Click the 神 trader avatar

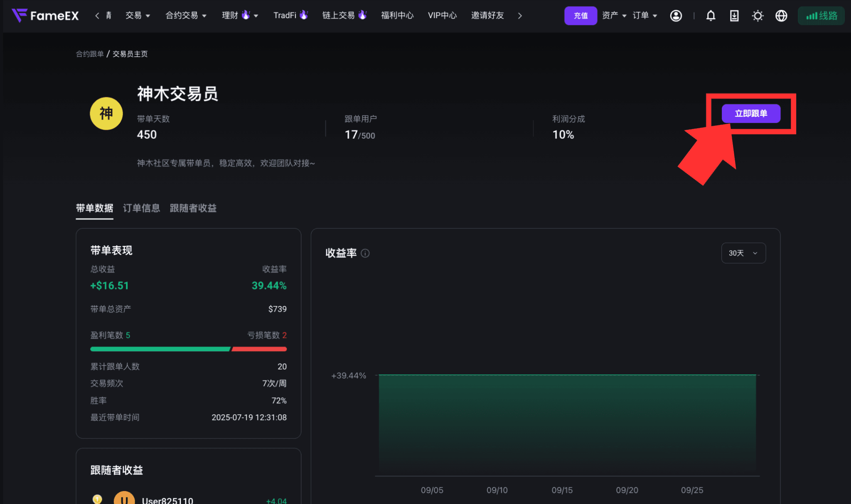pyautogui.click(x=106, y=113)
